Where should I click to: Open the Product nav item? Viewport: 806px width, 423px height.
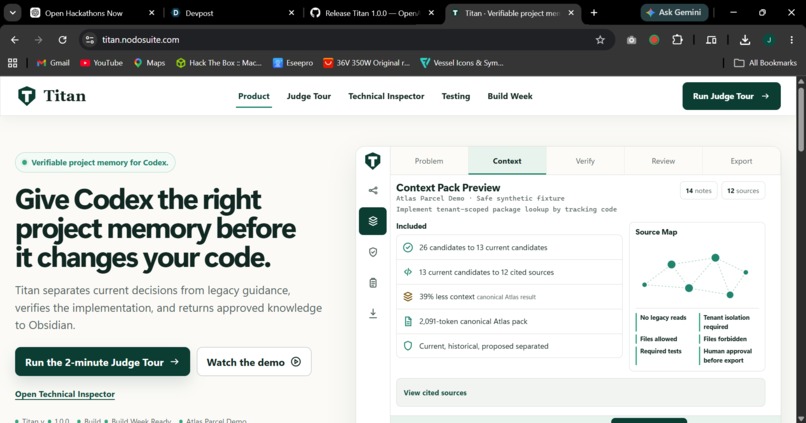click(x=253, y=96)
